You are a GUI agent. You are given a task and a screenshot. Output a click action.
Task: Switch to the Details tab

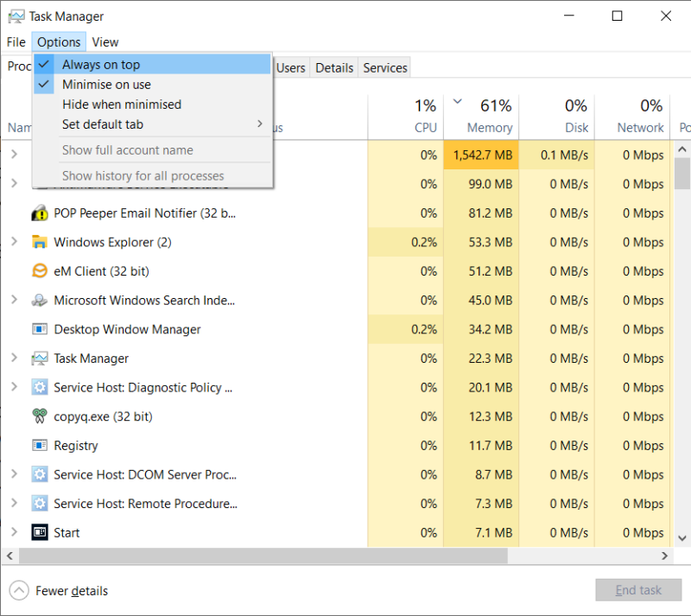point(334,68)
